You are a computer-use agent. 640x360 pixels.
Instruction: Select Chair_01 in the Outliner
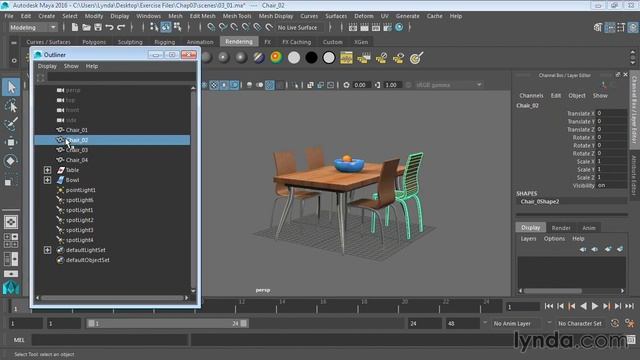pos(77,130)
